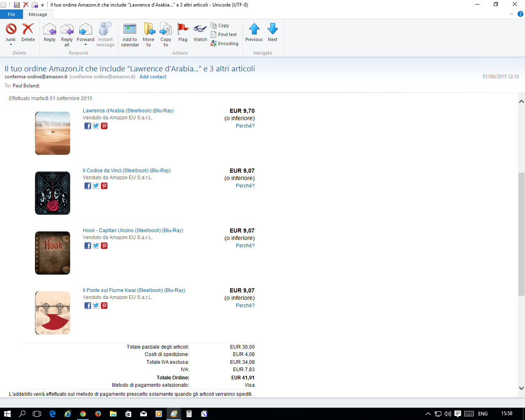Delete this message via ribbon Delete
Image resolution: width=525 pixels, height=420 pixels.
[x=28, y=32]
